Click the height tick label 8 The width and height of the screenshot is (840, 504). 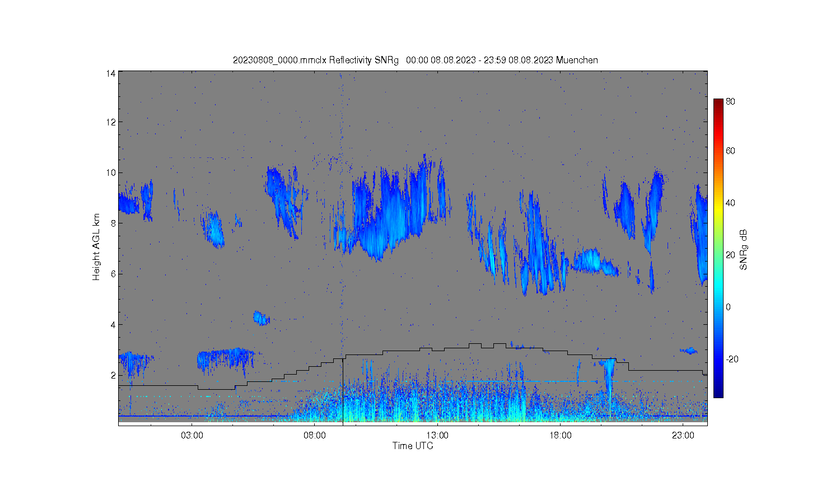coord(113,223)
